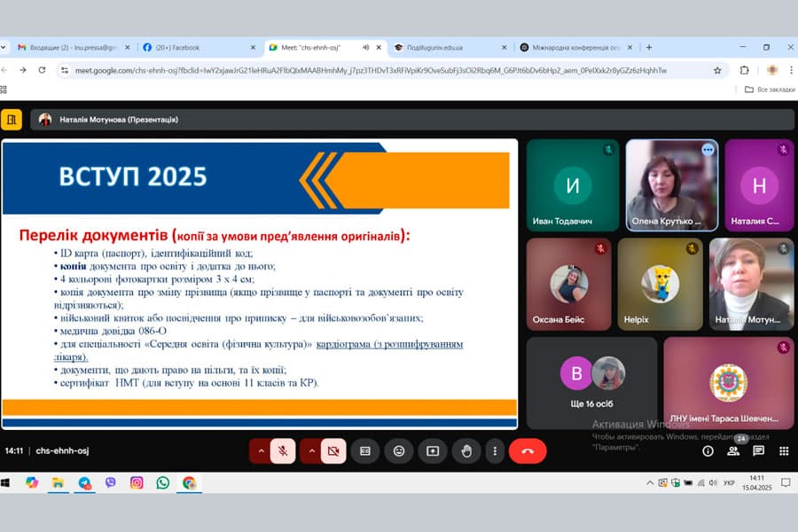
Task: Click the Present now screen-share icon
Action: (x=433, y=451)
